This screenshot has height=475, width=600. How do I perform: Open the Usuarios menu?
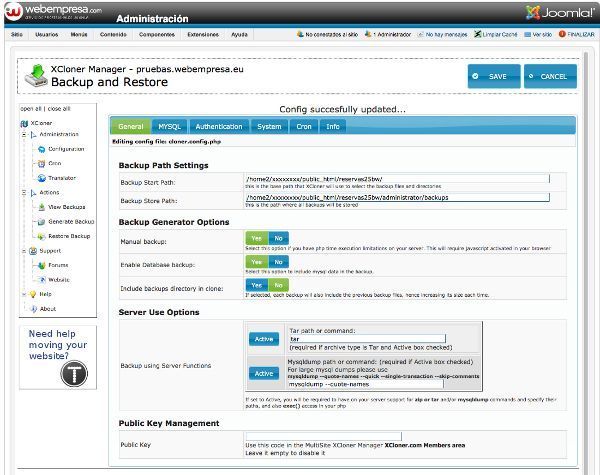coord(47,34)
